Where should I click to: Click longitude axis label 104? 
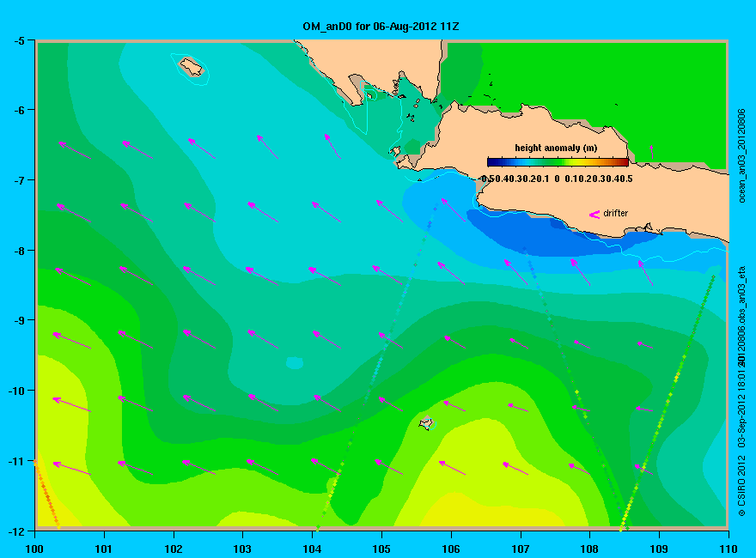312,549
